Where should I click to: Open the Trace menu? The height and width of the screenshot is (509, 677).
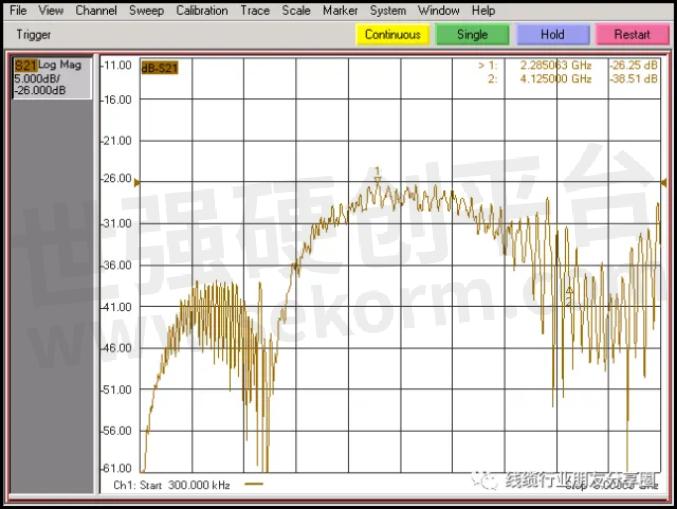click(255, 11)
